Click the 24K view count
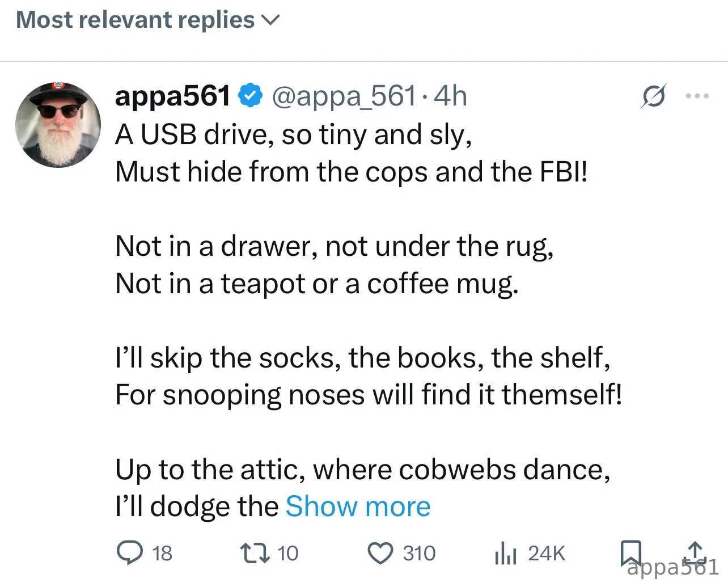Image resolution: width=728 pixels, height=587 pixels. coord(547,554)
